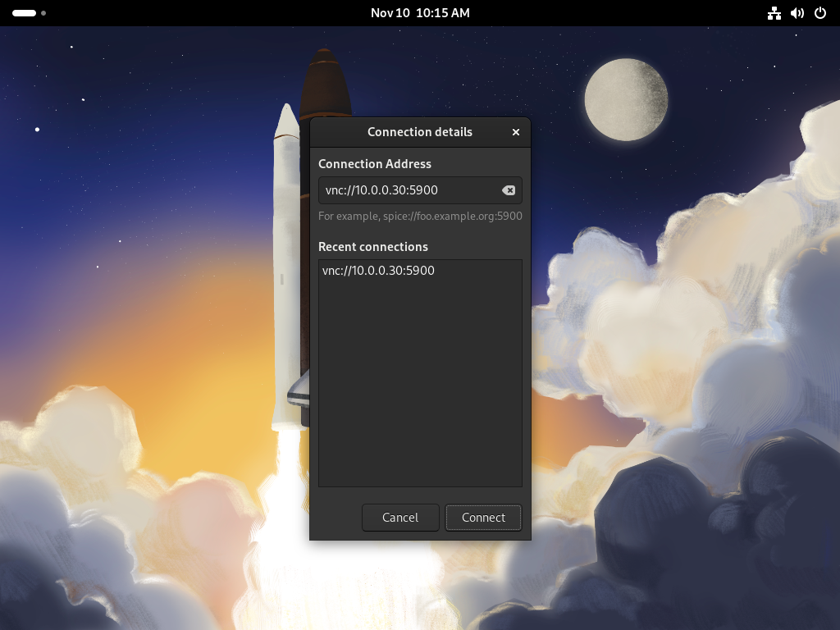Click the Activities pill in top-left corner
Viewport: 840px width, 630px height.
[x=23, y=12]
